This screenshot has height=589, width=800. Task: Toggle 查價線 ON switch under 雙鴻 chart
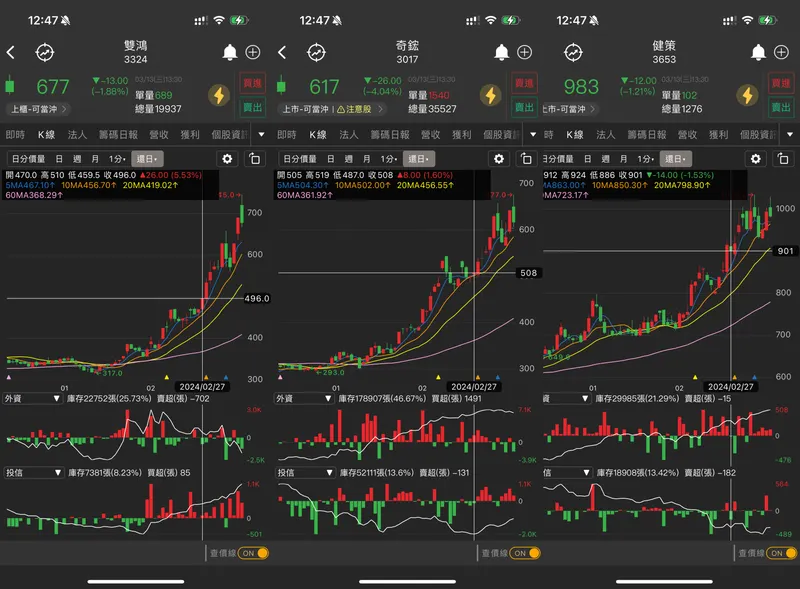click(255, 553)
